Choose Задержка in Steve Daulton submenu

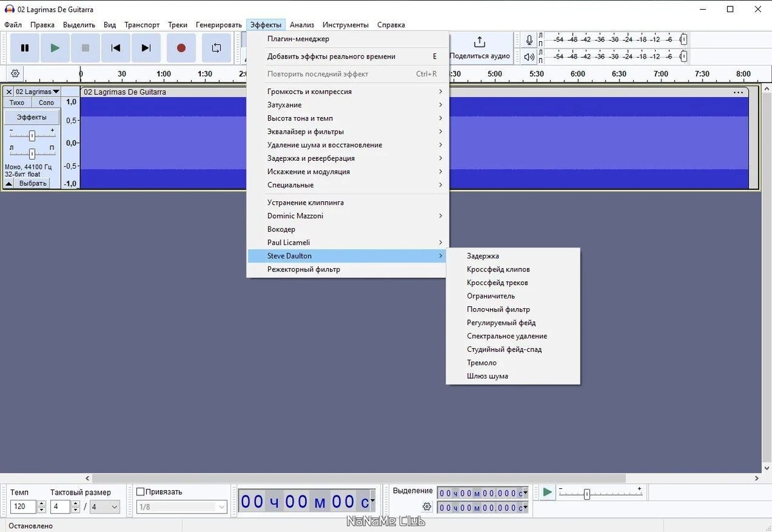coord(513,256)
